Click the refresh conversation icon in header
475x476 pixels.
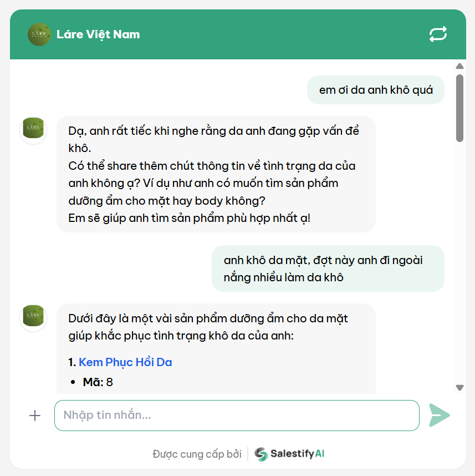coord(438,34)
